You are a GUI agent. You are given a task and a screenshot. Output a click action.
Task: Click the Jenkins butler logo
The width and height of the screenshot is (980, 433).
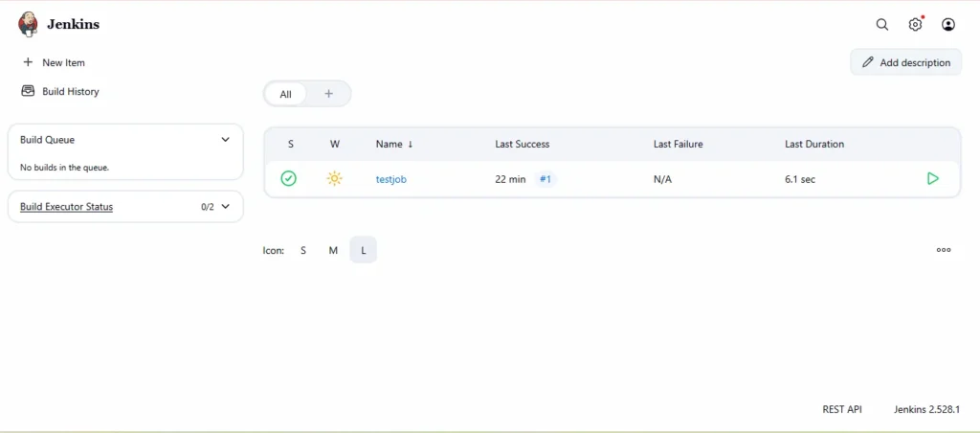click(29, 25)
